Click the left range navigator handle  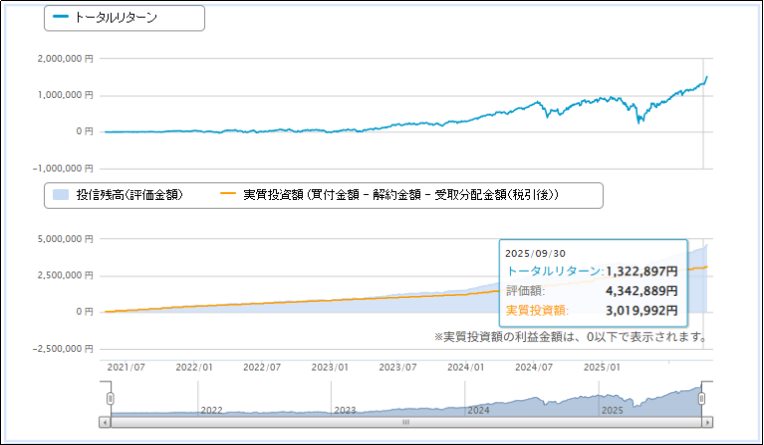coord(110,398)
